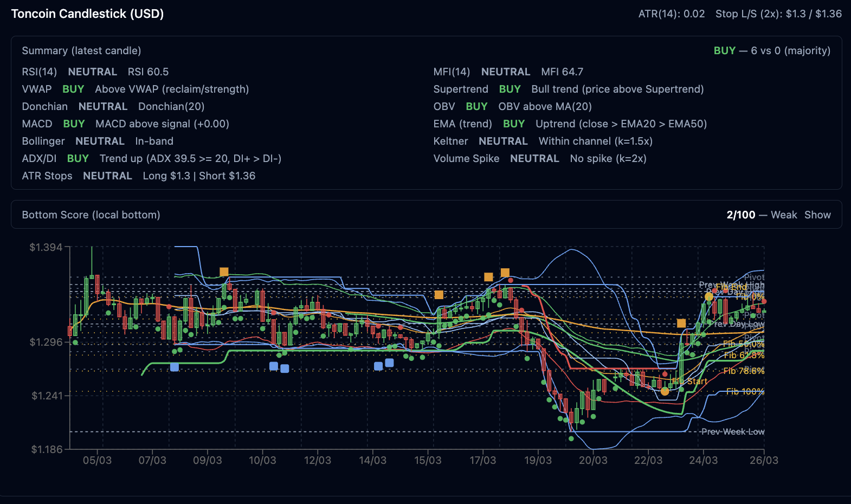The image size is (851, 504).
Task: Click the Summary (latest candle) heading
Action: [81, 50]
